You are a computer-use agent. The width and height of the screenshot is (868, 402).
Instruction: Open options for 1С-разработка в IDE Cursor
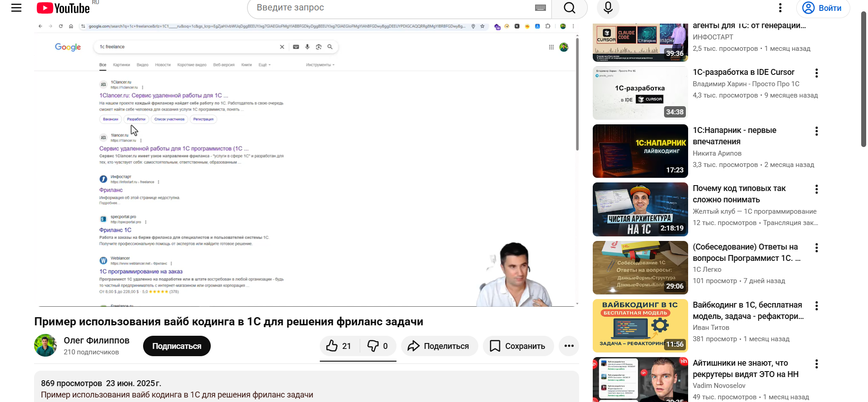pos(816,73)
